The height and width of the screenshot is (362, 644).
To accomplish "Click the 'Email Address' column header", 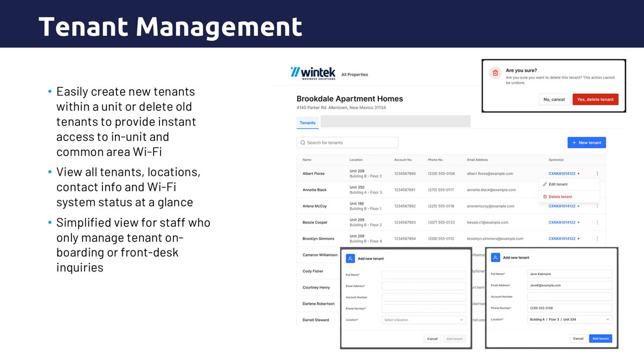I will coord(477,160).
